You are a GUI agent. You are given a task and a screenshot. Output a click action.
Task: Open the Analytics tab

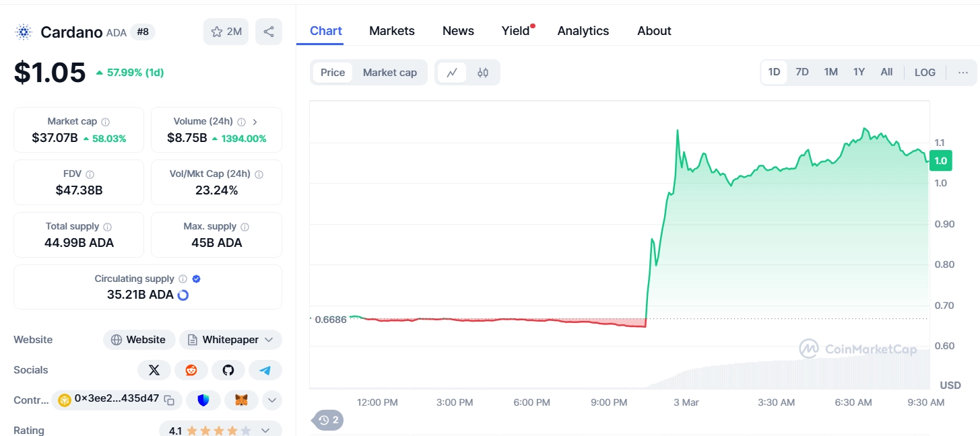(583, 30)
